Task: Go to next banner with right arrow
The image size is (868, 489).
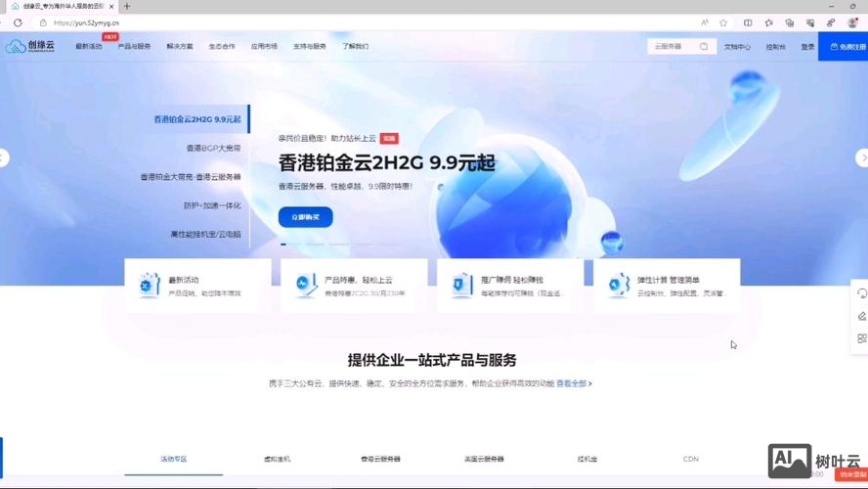Action: pos(862,157)
